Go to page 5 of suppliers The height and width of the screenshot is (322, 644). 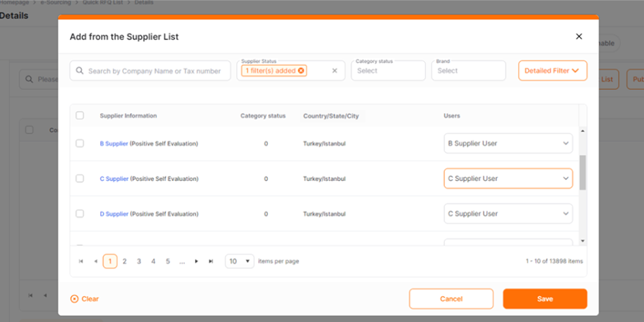(x=168, y=261)
